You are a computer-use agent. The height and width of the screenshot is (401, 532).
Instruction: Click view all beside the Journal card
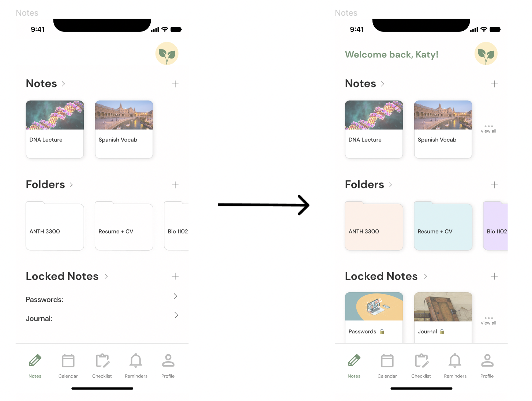pos(488,321)
